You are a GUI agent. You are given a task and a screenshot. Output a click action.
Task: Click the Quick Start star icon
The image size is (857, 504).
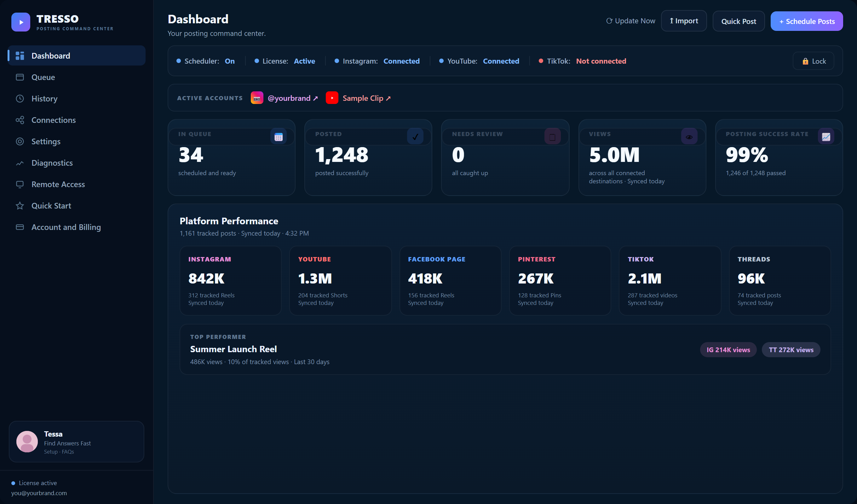click(x=20, y=206)
